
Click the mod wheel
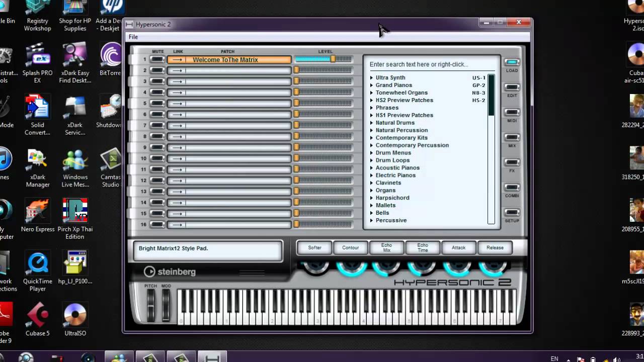point(166,305)
